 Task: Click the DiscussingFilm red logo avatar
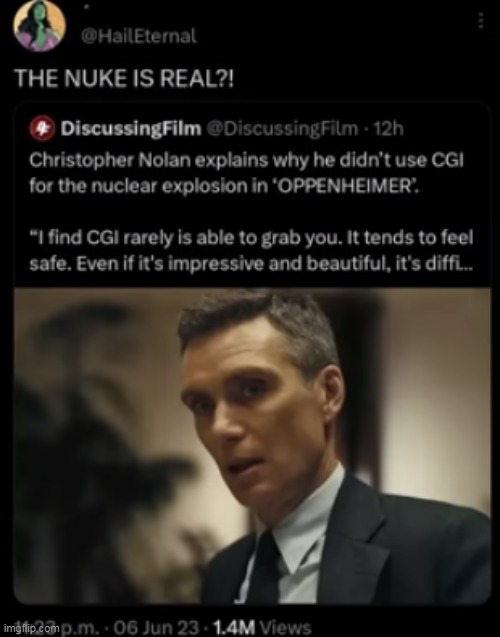[42, 128]
